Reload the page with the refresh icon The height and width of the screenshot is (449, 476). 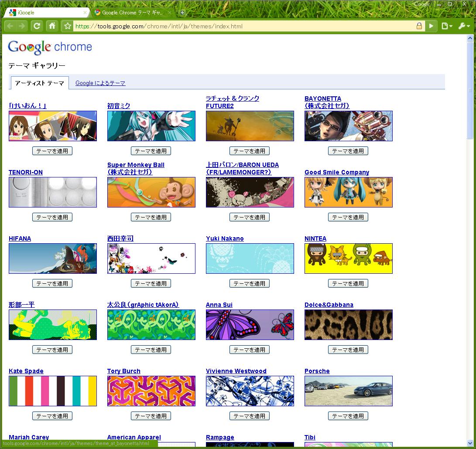[37, 26]
